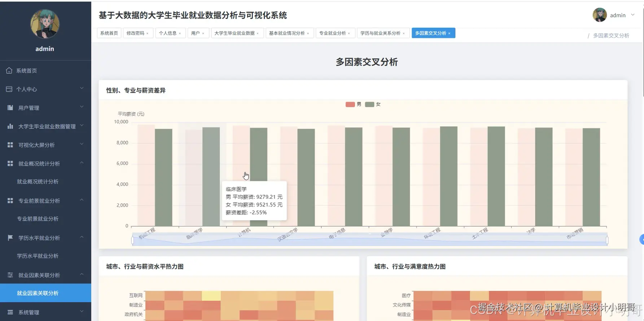Click the sliders icon beside 就业因素关联分析

(x=10, y=275)
